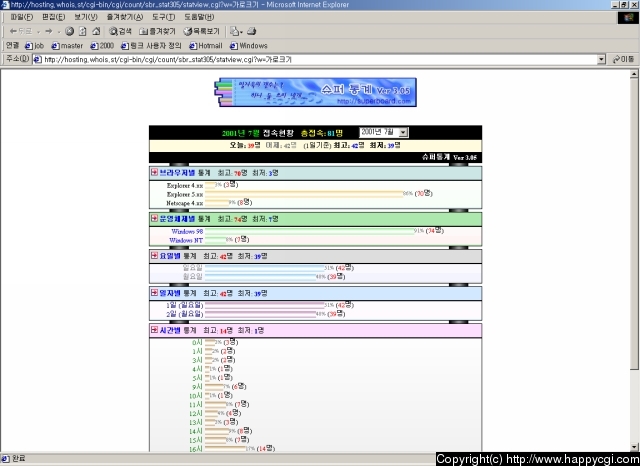This screenshot has width=640, height=466.
Task: Expand the 요일별 통계 plus icon
Action: coord(154,255)
